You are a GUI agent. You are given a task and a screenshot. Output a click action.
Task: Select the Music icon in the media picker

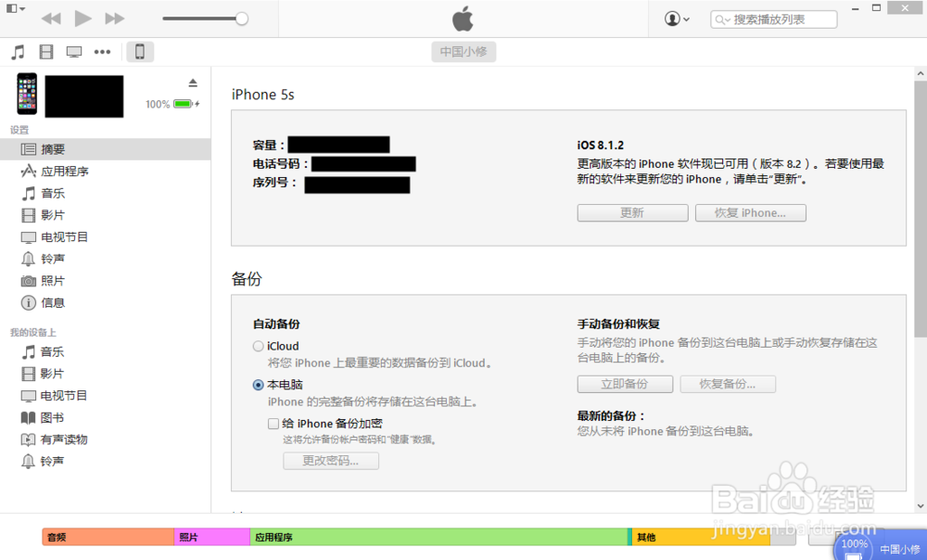click(17, 51)
